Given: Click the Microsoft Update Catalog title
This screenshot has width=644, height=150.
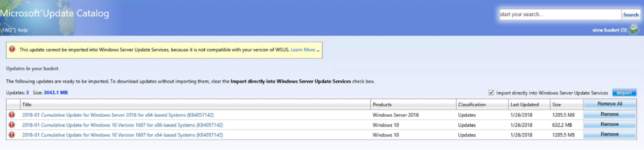Looking at the screenshot, I should [x=54, y=13].
